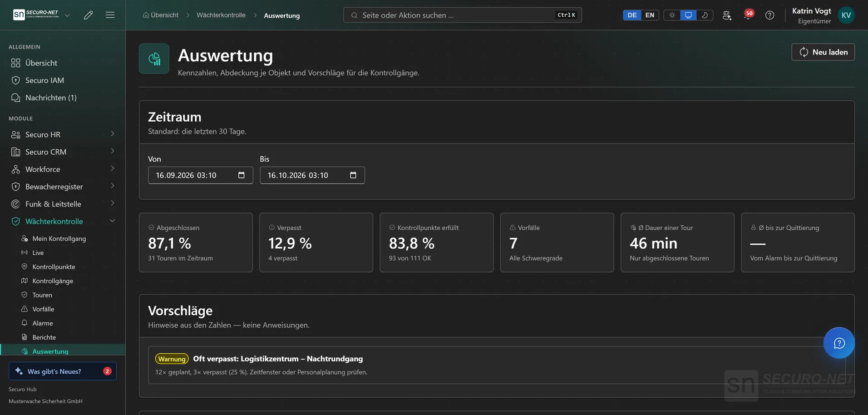Open Übersicht in the sidebar

point(63,63)
